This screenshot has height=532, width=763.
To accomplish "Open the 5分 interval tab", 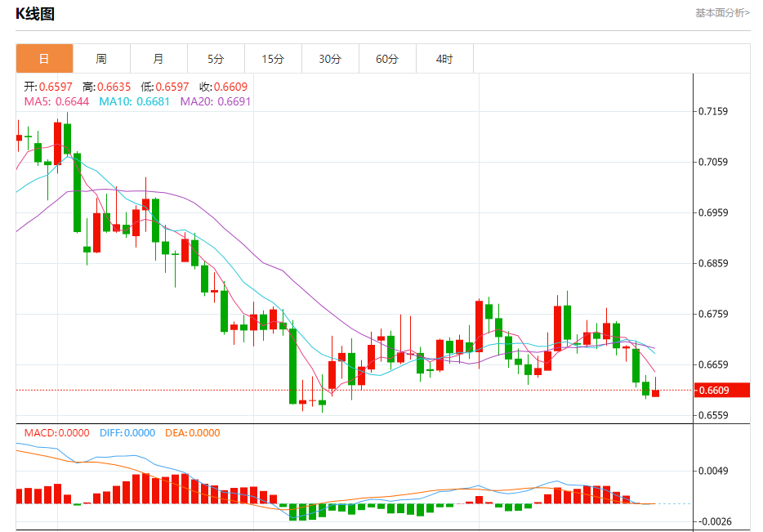I will (216, 59).
